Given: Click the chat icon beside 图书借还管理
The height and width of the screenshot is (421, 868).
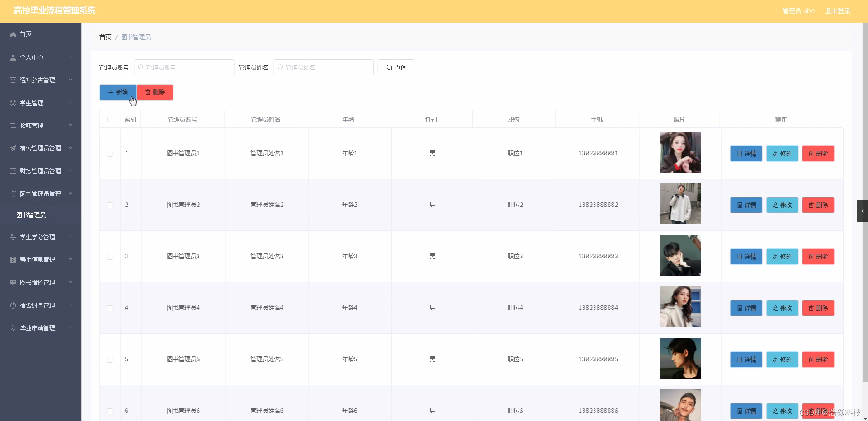Looking at the screenshot, I should point(13,282).
